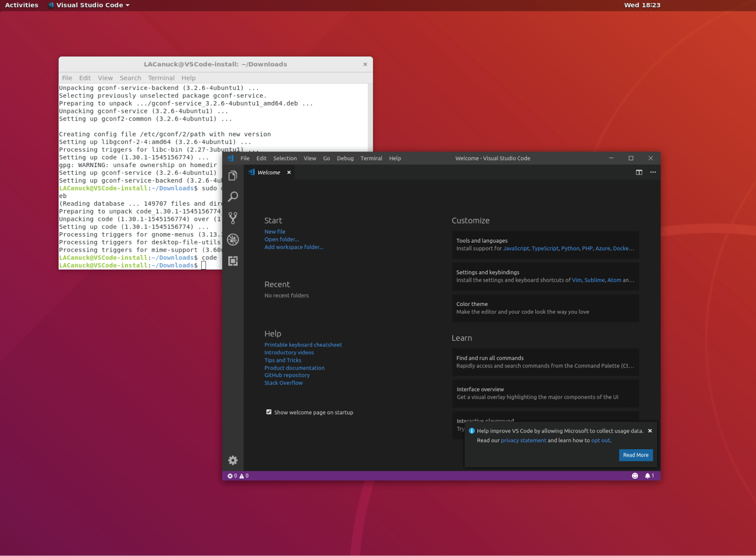This screenshot has height=556, width=756.
Task: Open terminal window Terminal menu
Action: point(161,78)
